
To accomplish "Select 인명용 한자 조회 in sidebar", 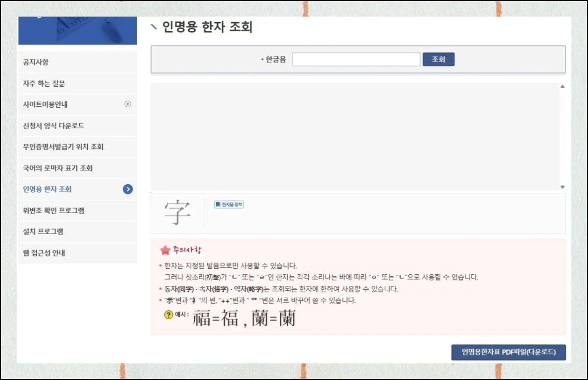I will coord(49,189).
